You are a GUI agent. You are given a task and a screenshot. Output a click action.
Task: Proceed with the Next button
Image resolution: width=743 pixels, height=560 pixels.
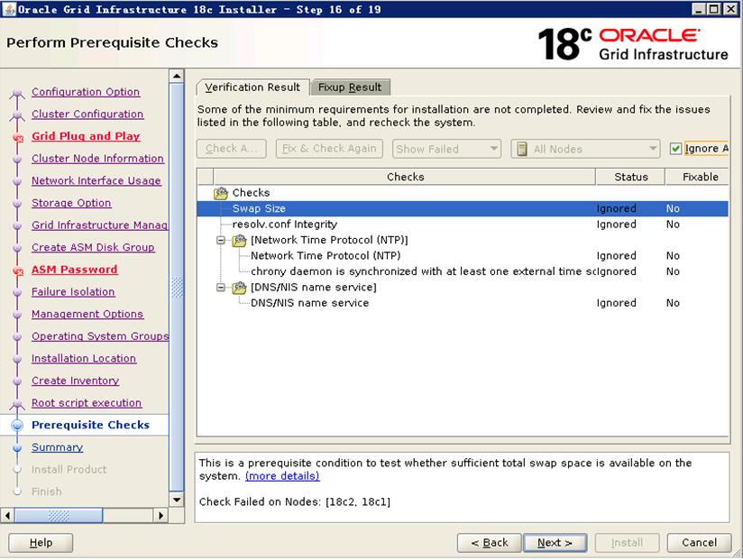pyautogui.click(x=555, y=543)
